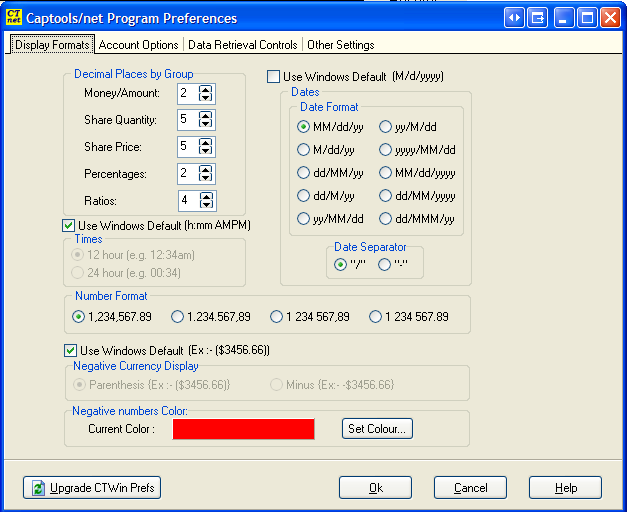The width and height of the screenshot is (627, 512).
Task: Open the Set Colour dialog
Action: pos(377,429)
